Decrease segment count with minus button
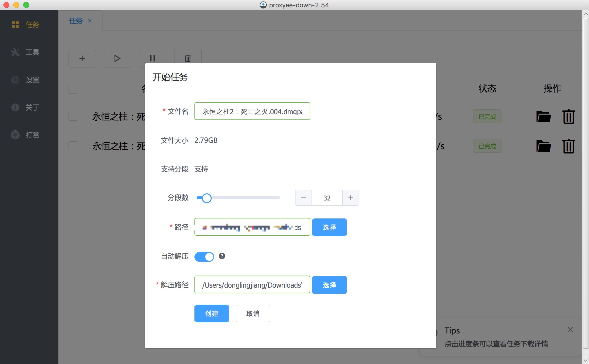 (303, 198)
